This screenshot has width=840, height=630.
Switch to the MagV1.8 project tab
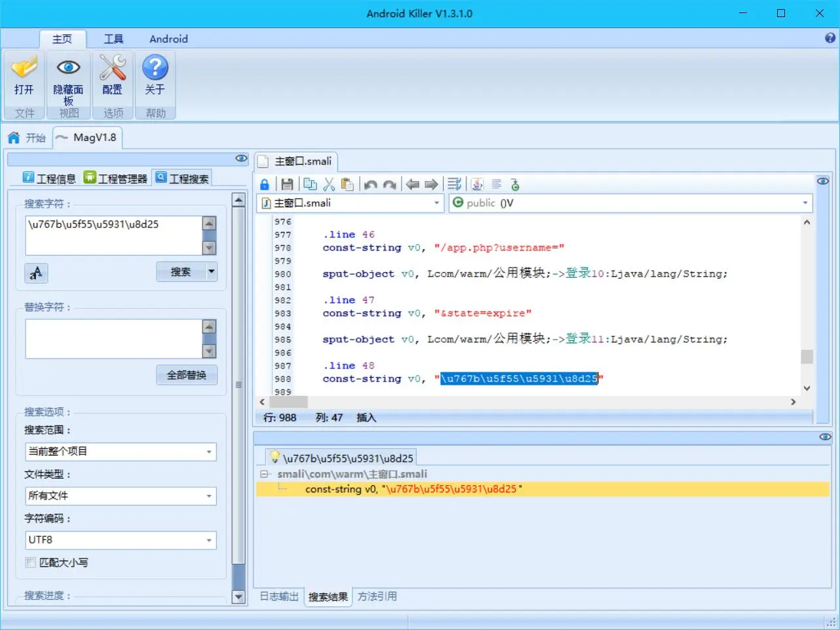coord(86,138)
